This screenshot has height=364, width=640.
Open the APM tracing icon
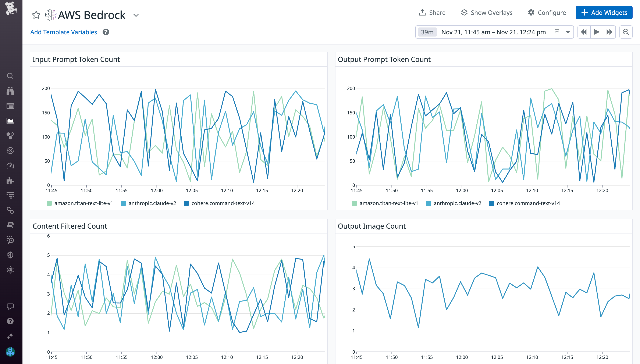point(10,150)
